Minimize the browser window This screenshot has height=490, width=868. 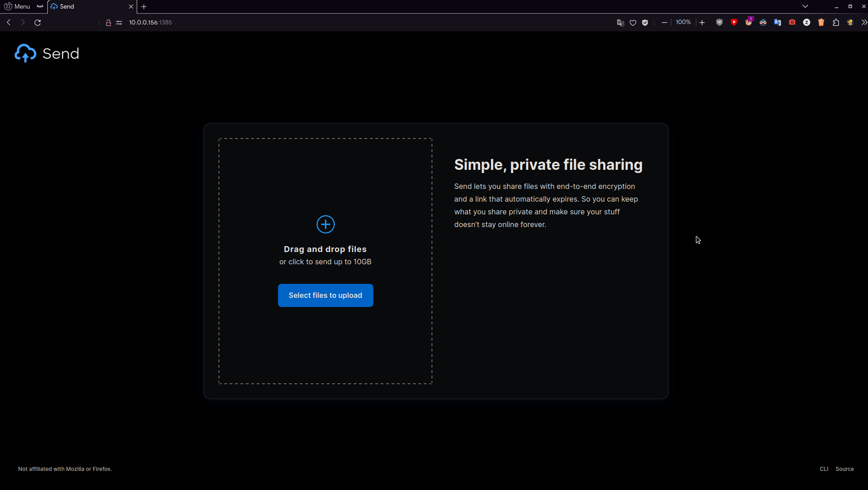tap(836, 6)
